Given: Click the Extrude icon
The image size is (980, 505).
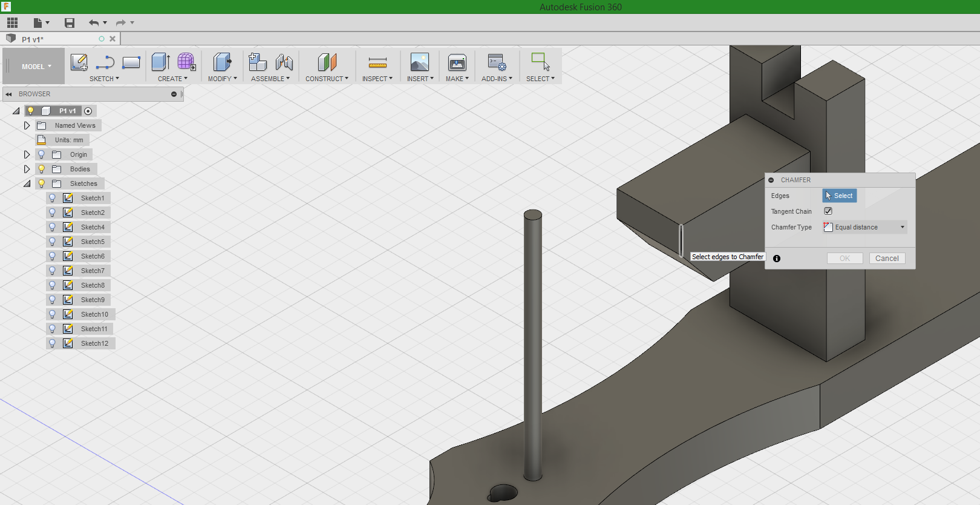Looking at the screenshot, I should coord(160,62).
